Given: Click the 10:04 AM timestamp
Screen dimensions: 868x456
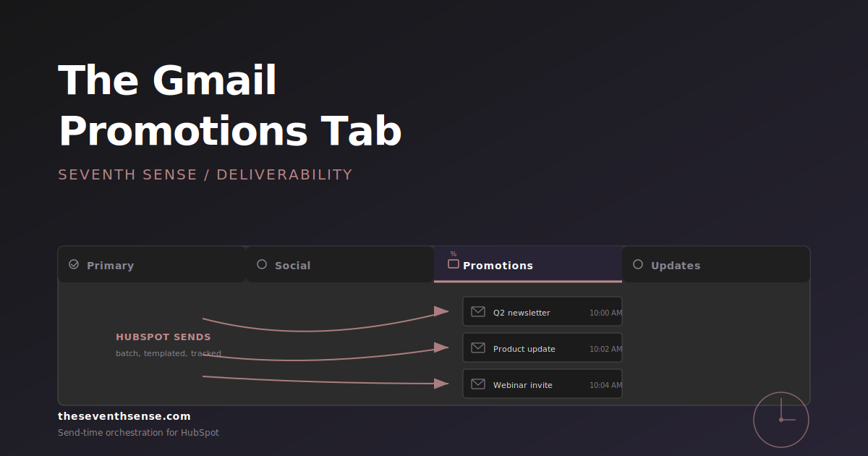Looking at the screenshot, I should (605, 385).
